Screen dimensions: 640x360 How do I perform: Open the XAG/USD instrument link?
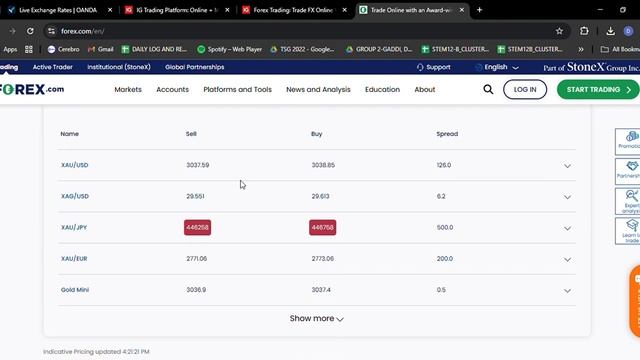click(75, 196)
